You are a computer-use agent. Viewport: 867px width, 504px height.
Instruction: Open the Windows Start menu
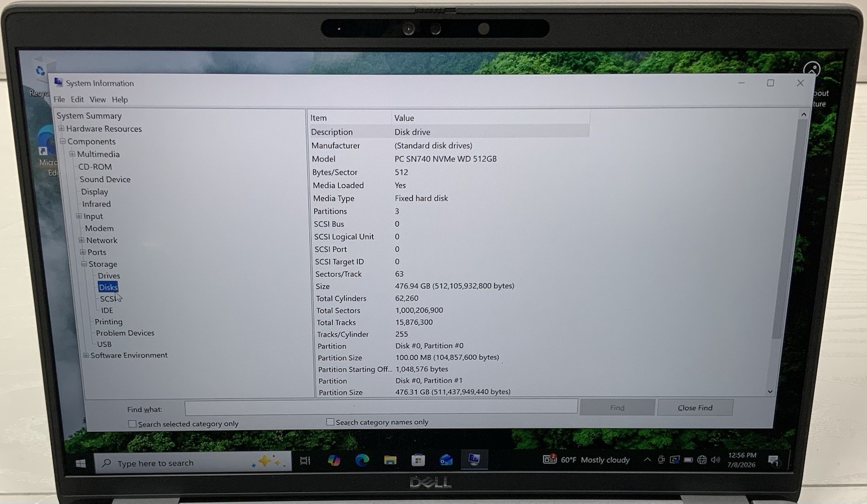pyautogui.click(x=81, y=463)
